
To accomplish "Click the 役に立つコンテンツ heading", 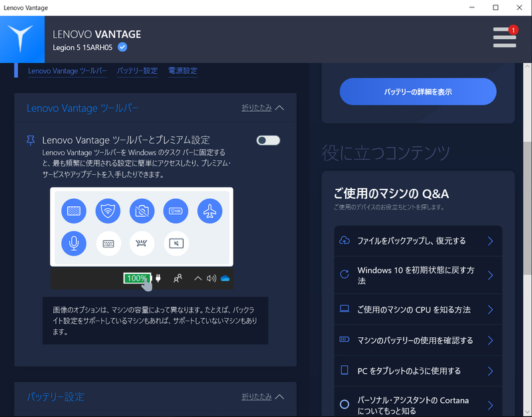I will click(x=386, y=153).
